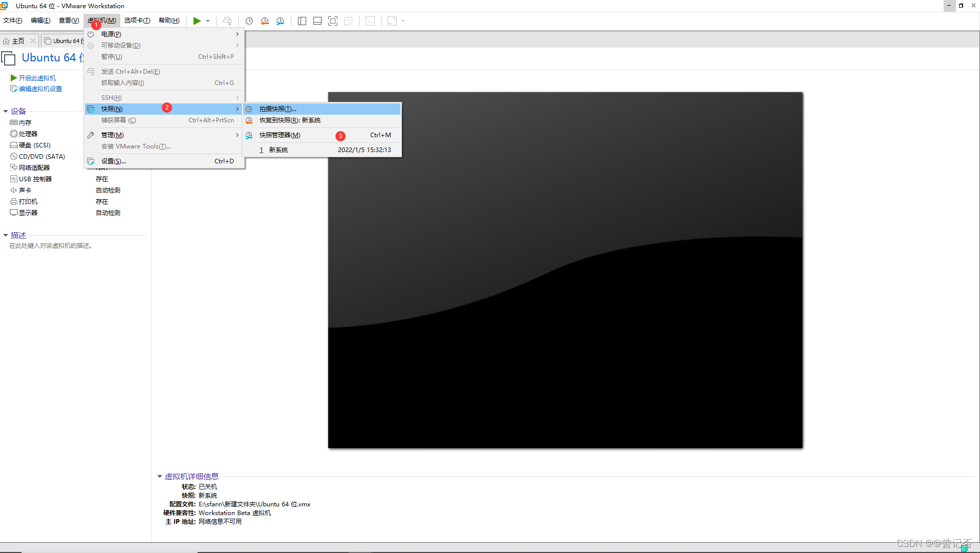Open snapshot manager icon in toolbar
Viewport: 980px width, 553px height.
pos(280,21)
